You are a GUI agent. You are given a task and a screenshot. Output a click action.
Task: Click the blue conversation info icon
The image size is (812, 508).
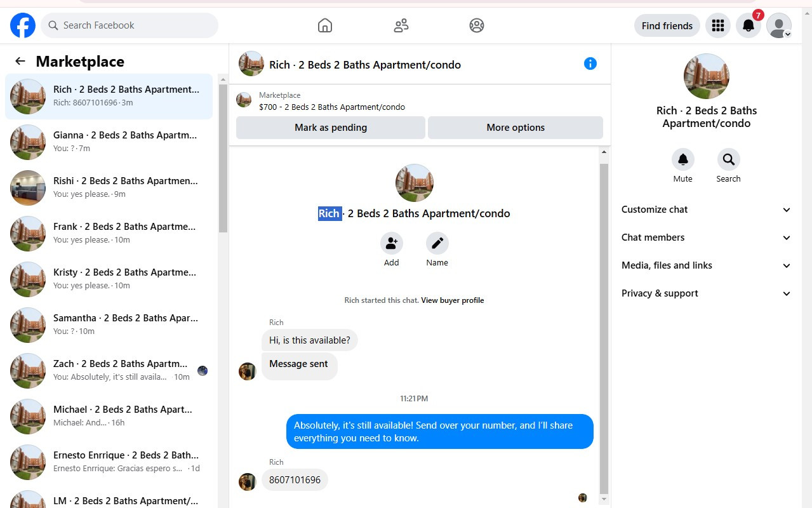pyautogui.click(x=590, y=63)
